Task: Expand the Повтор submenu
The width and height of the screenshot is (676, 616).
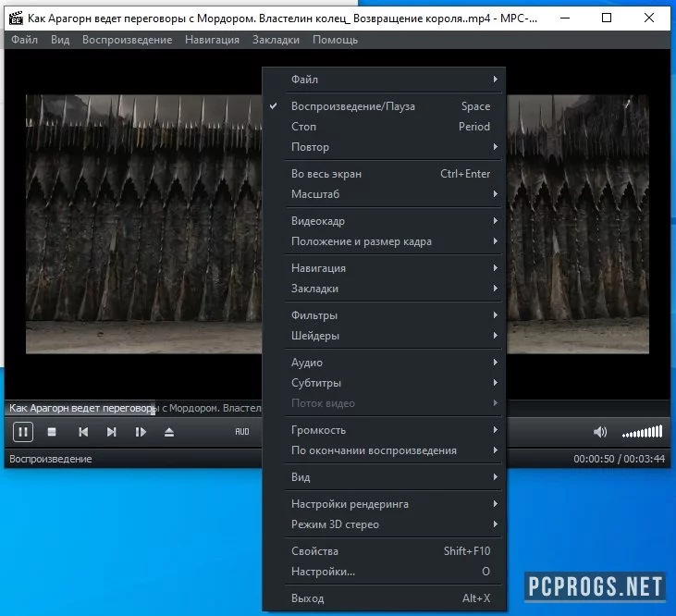Action: click(384, 146)
